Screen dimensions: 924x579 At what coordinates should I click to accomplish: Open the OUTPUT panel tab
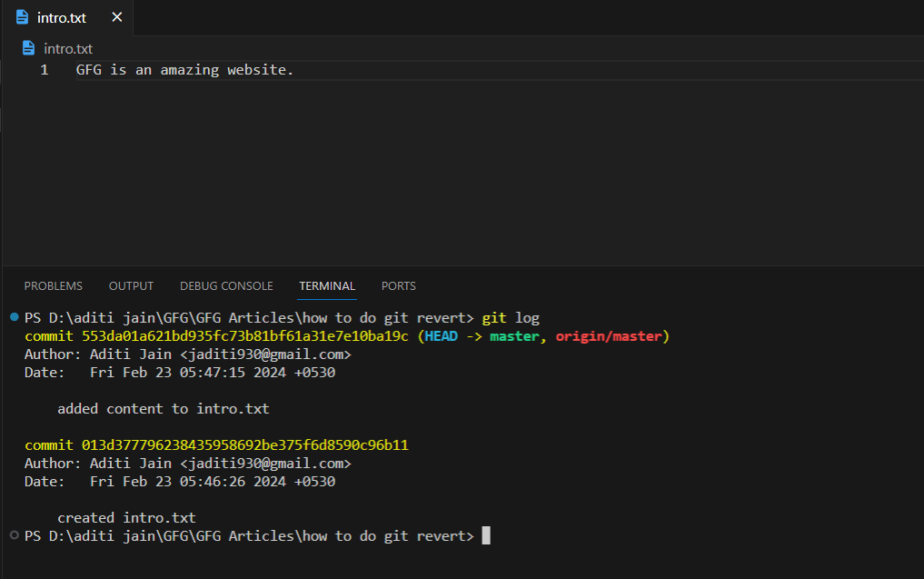click(x=132, y=285)
